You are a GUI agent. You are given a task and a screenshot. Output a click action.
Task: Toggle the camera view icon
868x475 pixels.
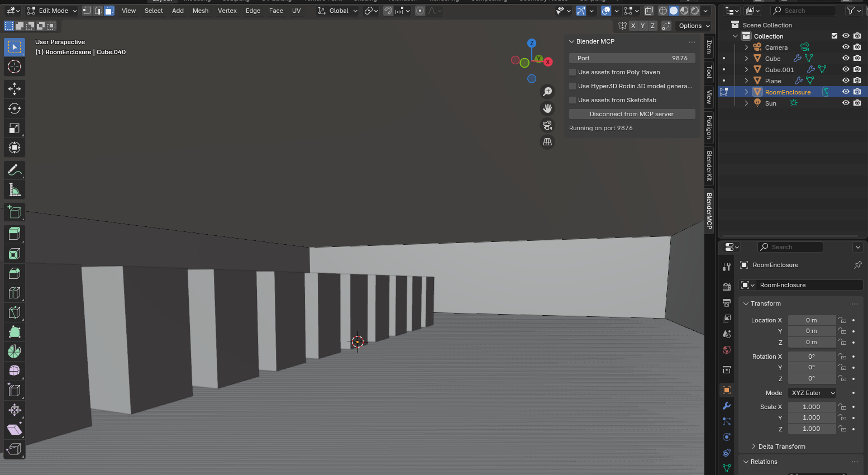click(547, 125)
